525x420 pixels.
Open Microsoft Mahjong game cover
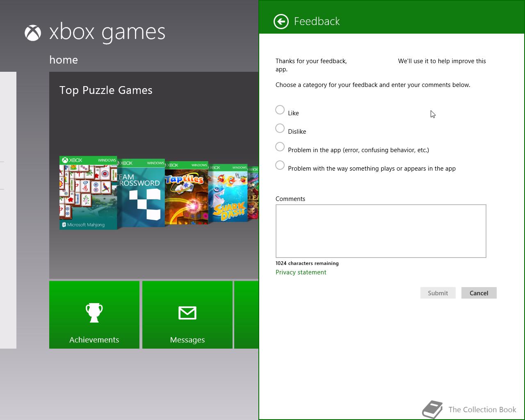(88, 193)
